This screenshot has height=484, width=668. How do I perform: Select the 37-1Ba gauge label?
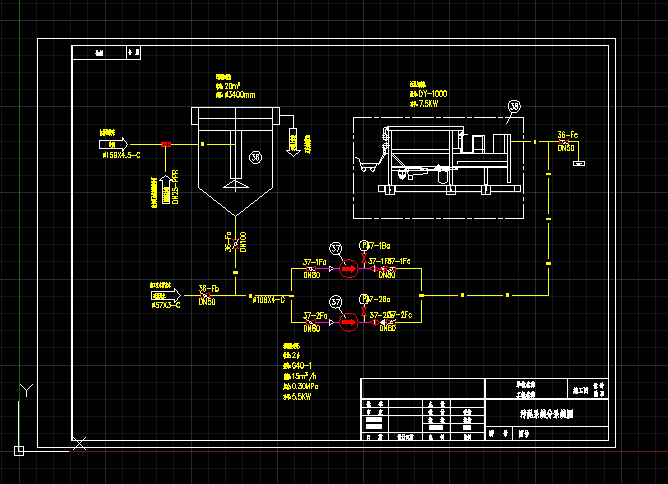pyautogui.click(x=379, y=246)
